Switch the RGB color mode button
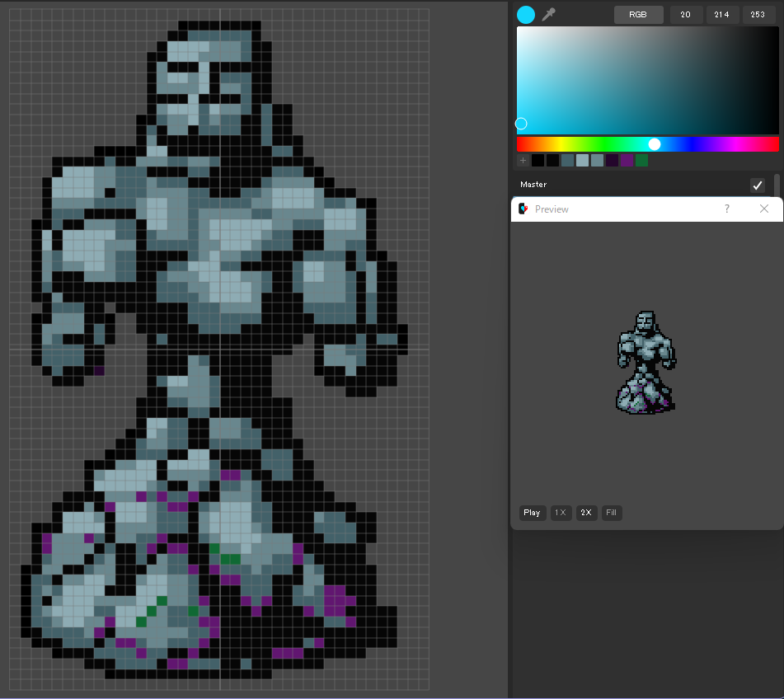Viewport: 784px width, 699px height. [x=638, y=15]
